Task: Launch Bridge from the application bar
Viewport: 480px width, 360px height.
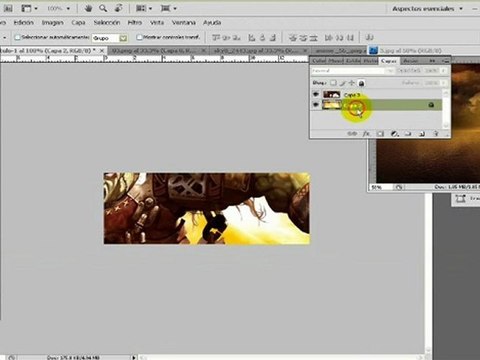Action: tap(8, 8)
